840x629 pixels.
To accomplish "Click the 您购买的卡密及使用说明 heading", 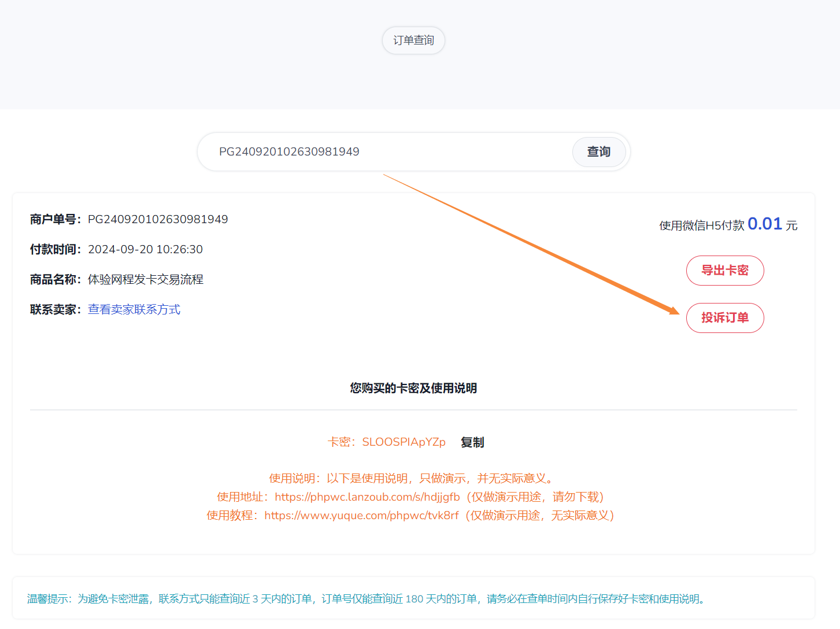I will pos(413,388).
